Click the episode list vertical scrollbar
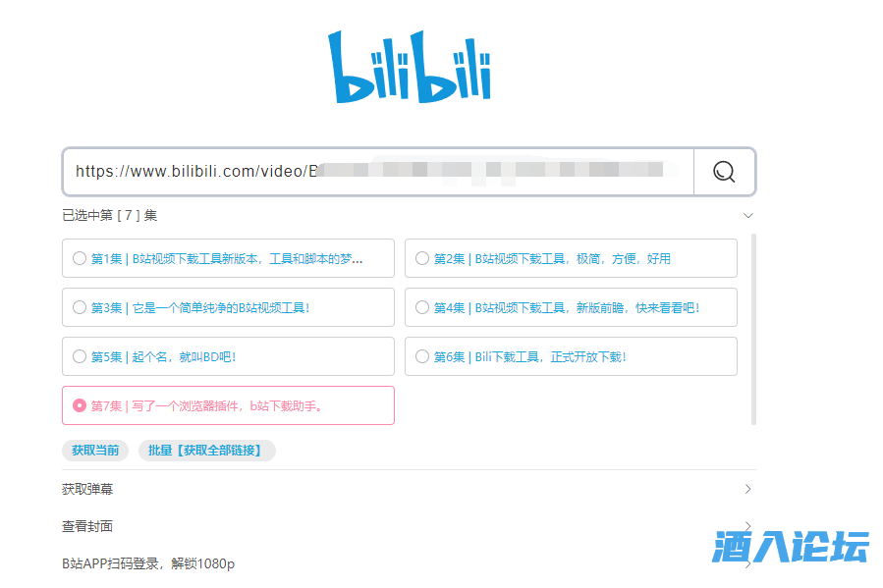 (x=753, y=329)
